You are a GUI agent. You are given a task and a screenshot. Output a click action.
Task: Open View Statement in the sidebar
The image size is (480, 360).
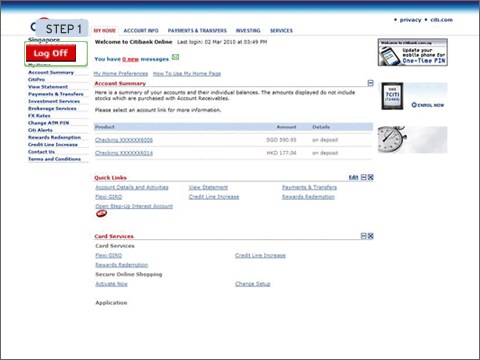point(48,87)
